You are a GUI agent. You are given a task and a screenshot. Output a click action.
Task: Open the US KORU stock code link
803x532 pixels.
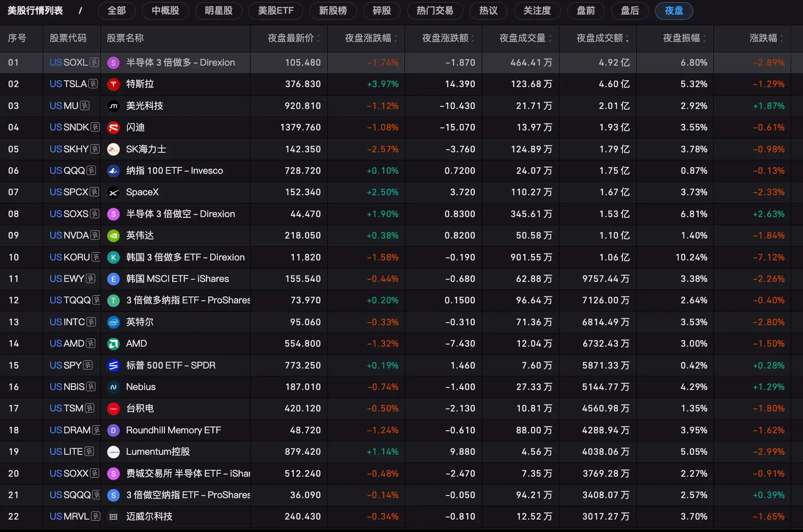point(70,257)
